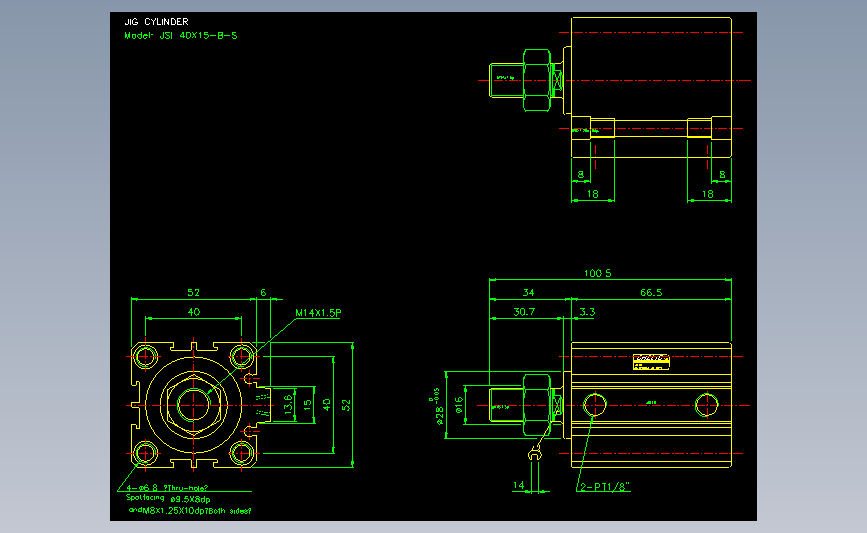Select the "andM8x1.25X10dp Both sides" note
Screen dimensions: 867x533
(190, 511)
